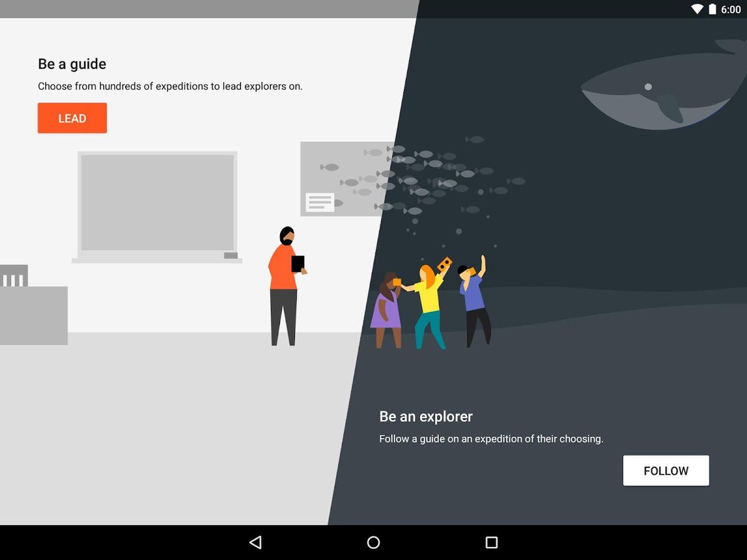Tap the orange LEAD button
The height and width of the screenshot is (560, 747).
click(x=72, y=118)
